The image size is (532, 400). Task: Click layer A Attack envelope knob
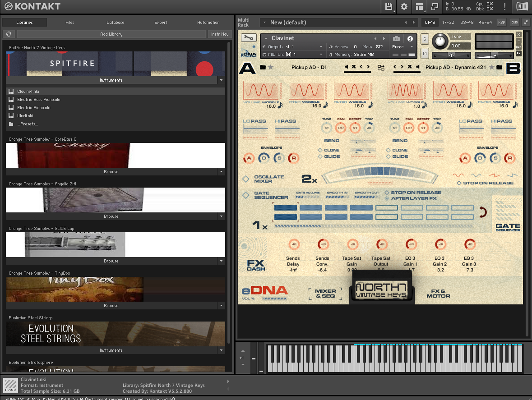249,158
